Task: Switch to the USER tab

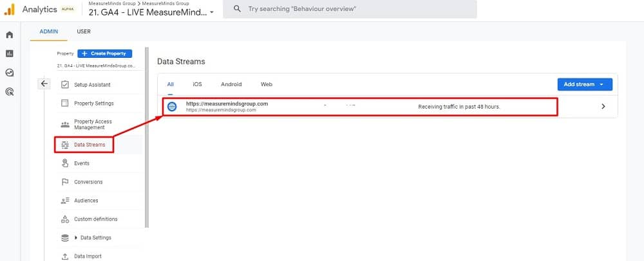Action: 84,31
